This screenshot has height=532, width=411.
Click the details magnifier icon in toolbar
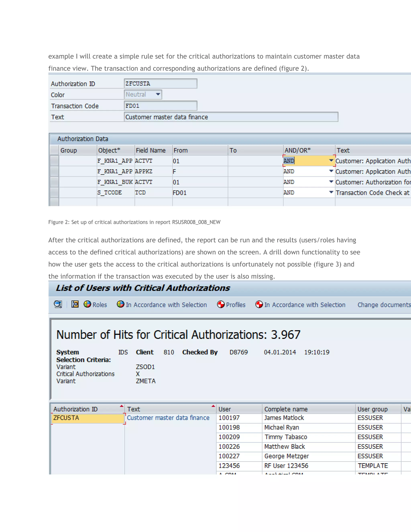(x=58, y=304)
